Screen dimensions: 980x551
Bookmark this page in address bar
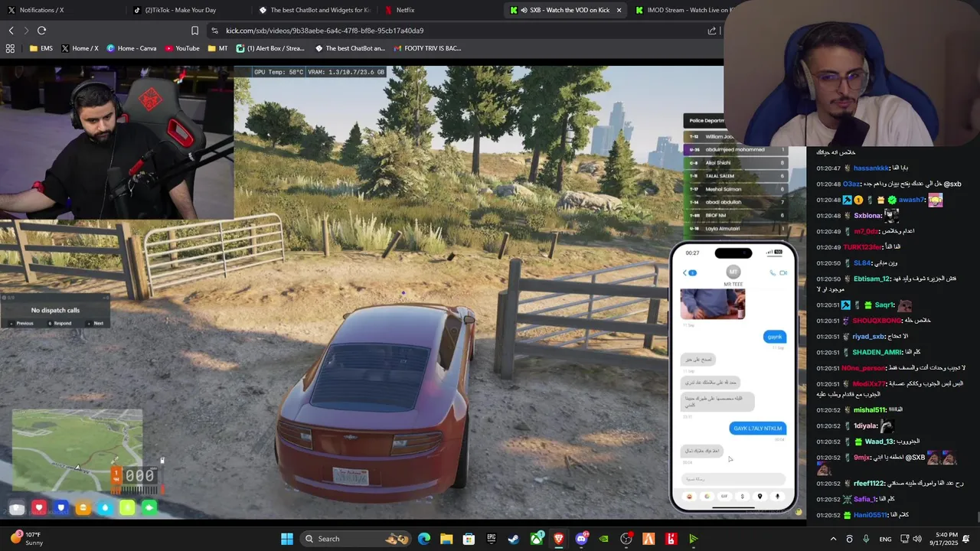click(194, 31)
